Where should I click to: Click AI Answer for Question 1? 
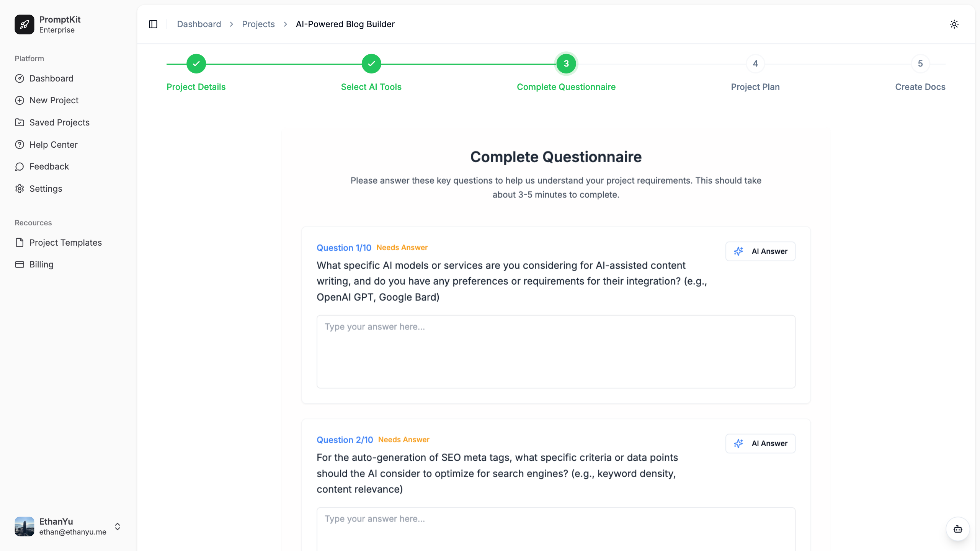(760, 251)
